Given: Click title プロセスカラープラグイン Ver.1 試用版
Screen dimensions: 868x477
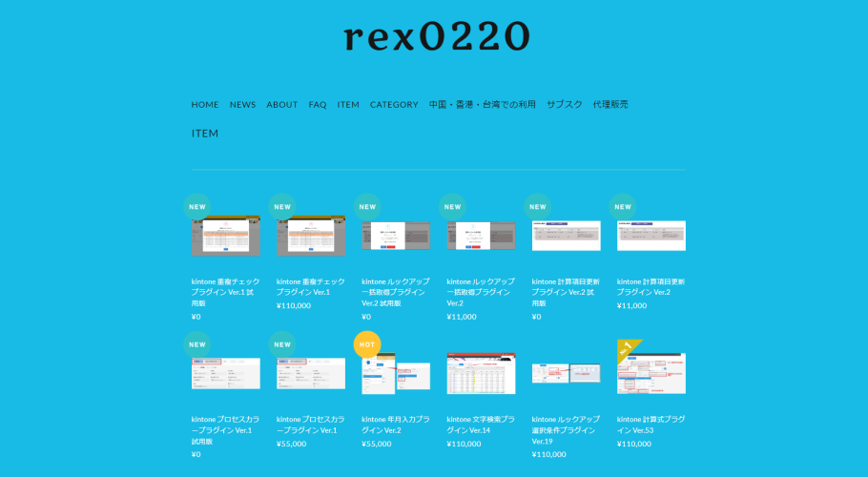Looking at the screenshot, I should point(225,430).
